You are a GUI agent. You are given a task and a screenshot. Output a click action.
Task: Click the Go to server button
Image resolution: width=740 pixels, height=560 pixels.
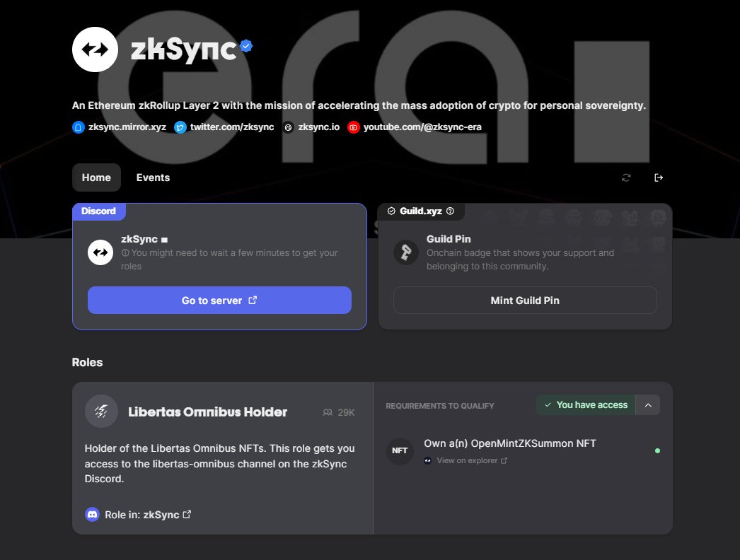[219, 300]
